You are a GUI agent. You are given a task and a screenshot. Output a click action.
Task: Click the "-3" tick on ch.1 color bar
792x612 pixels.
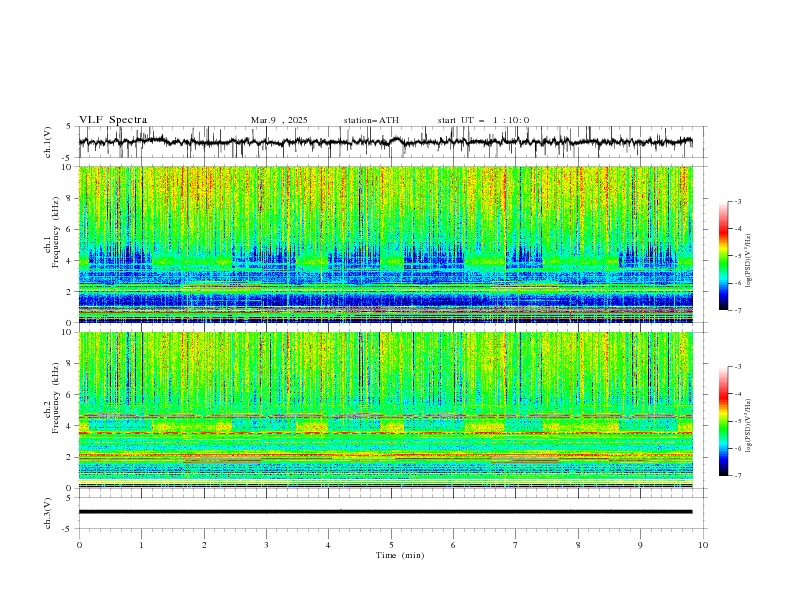coord(737,201)
